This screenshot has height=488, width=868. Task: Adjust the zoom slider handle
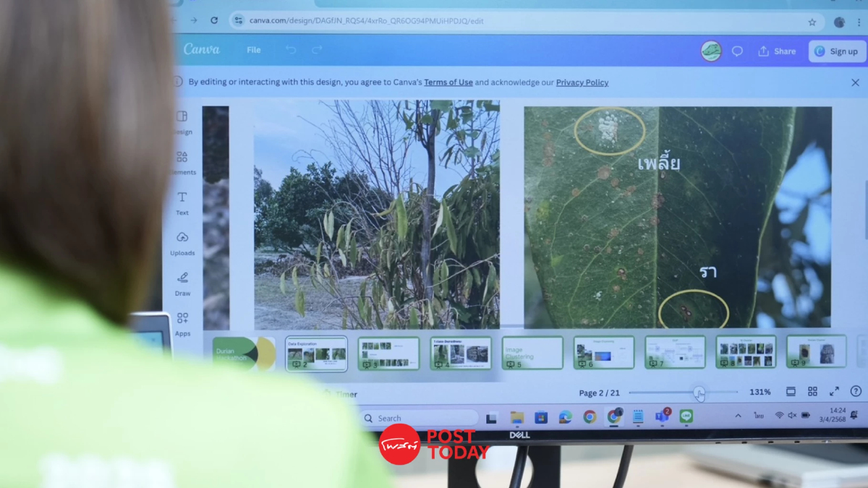[699, 392]
